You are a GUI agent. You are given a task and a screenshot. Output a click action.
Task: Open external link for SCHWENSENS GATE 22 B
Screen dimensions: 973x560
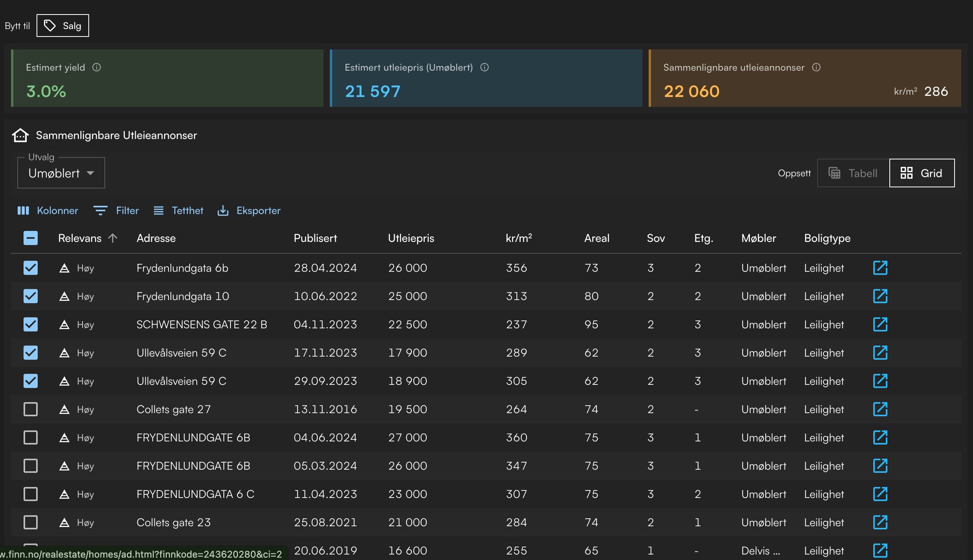[880, 324]
